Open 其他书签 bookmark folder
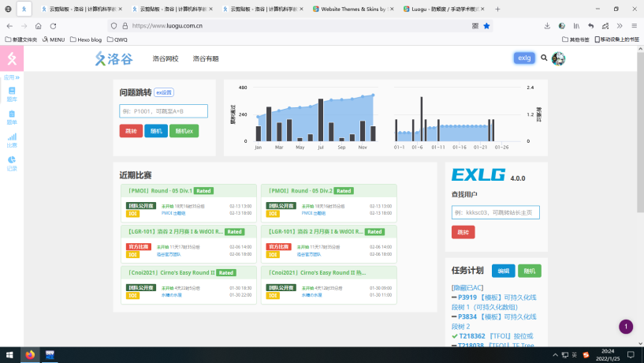Viewport: 644px width, 363px height. [575, 39]
